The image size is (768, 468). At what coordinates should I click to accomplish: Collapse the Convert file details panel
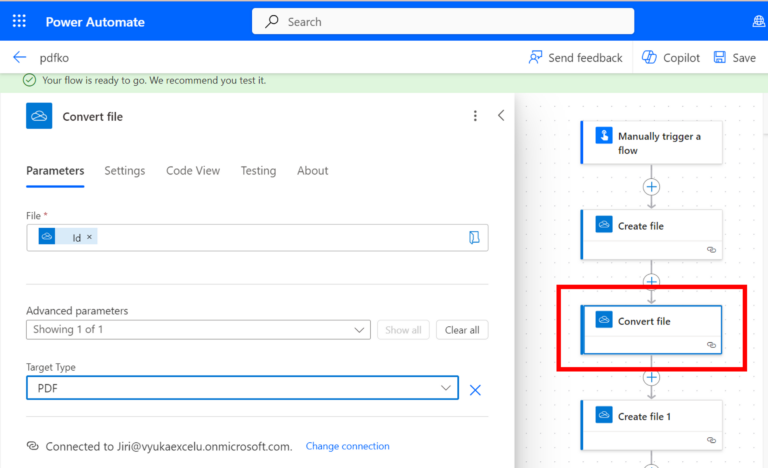point(501,116)
